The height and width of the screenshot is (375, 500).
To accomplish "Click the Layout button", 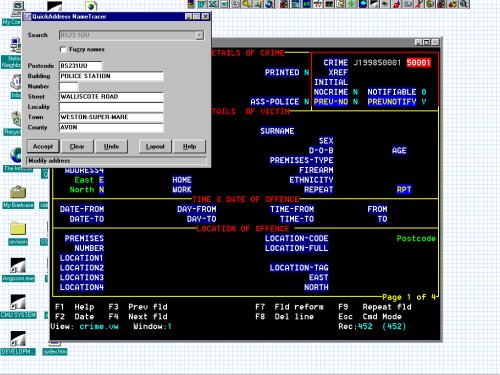I will [155, 146].
